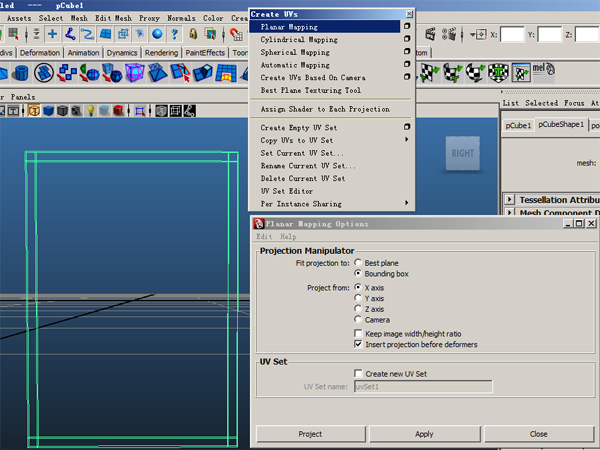600x450 pixels.
Task: Click the planar mapping checker shelf icon
Action: pyautogui.click(x=429, y=73)
